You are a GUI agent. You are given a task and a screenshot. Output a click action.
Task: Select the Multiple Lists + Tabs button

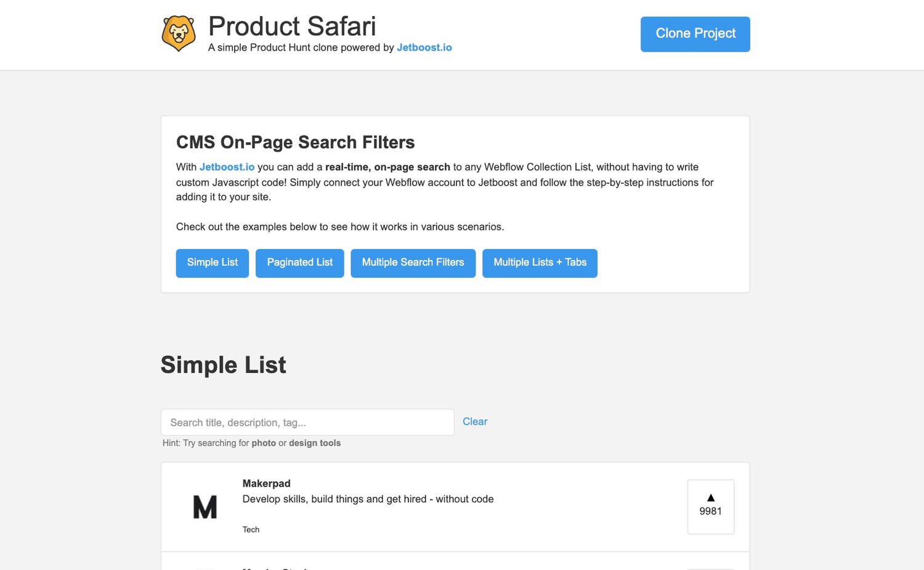[x=540, y=263]
